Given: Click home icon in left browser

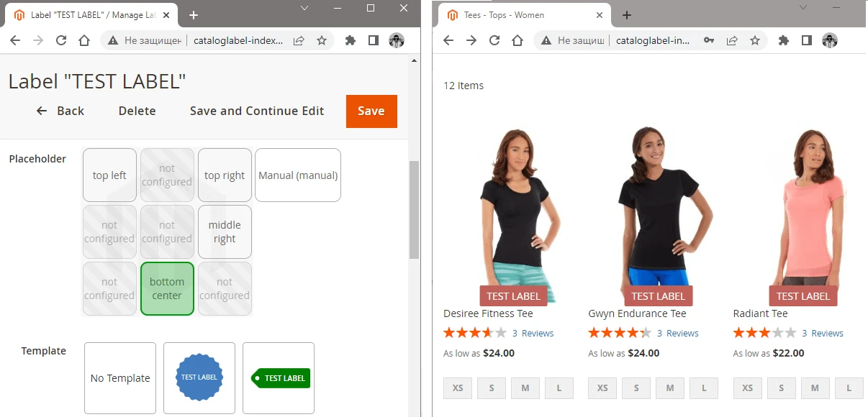Looking at the screenshot, I should [84, 41].
